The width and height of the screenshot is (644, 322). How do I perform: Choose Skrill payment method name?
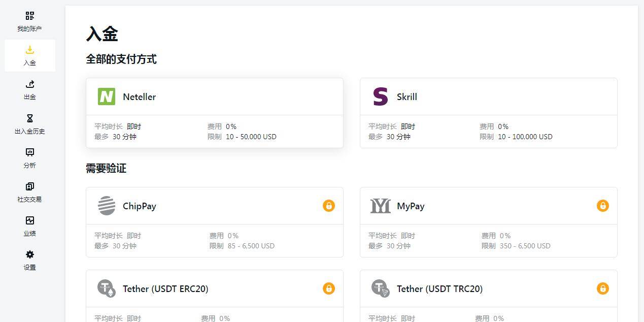coord(406,97)
